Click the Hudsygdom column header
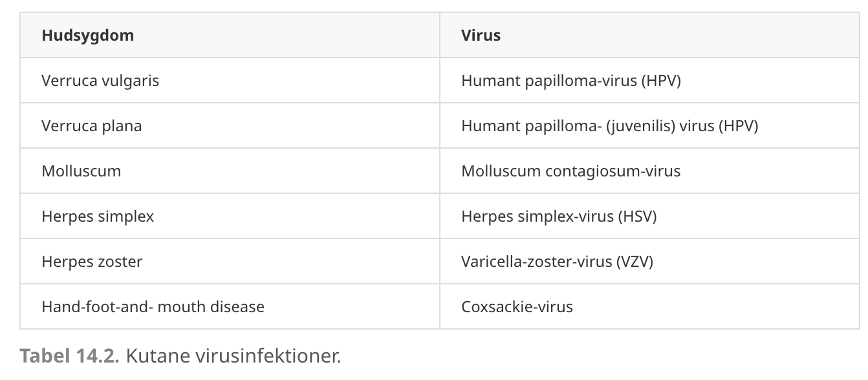 [230, 35]
